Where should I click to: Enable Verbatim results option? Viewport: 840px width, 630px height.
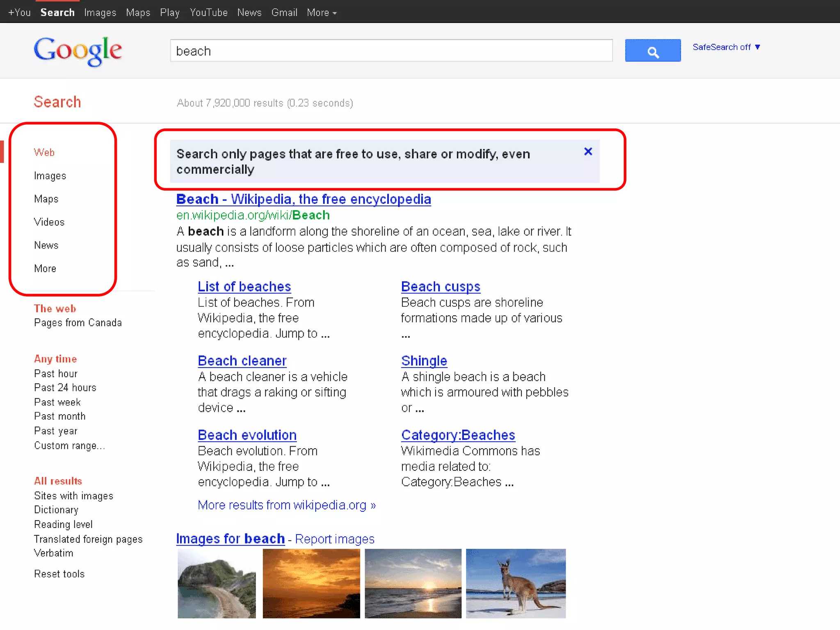pyautogui.click(x=54, y=553)
